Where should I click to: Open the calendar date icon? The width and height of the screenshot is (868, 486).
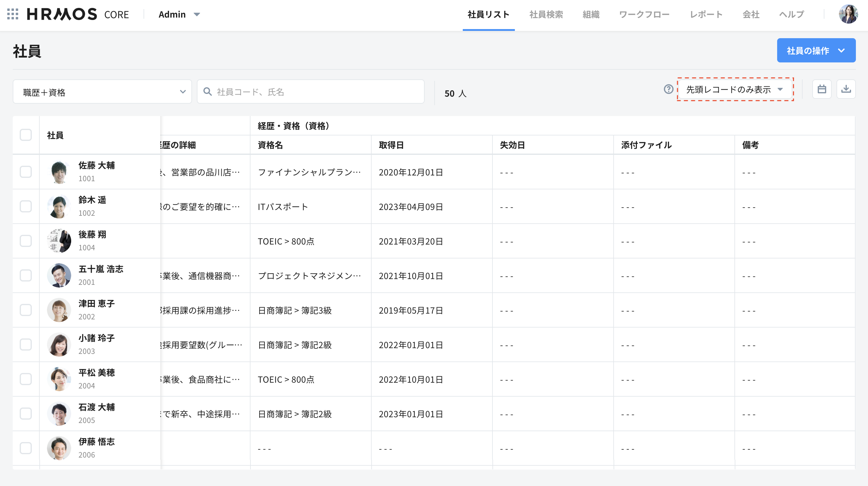pyautogui.click(x=821, y=89)
